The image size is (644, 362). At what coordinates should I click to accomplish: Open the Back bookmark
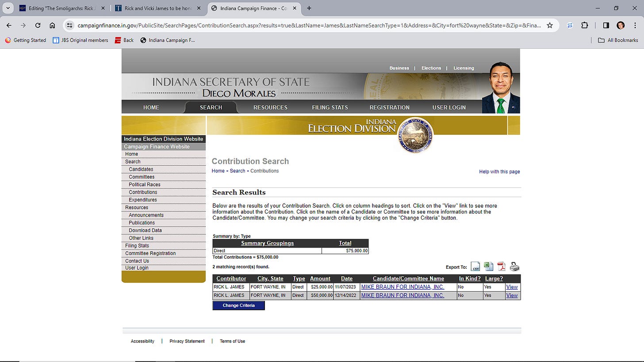(124, 40)
